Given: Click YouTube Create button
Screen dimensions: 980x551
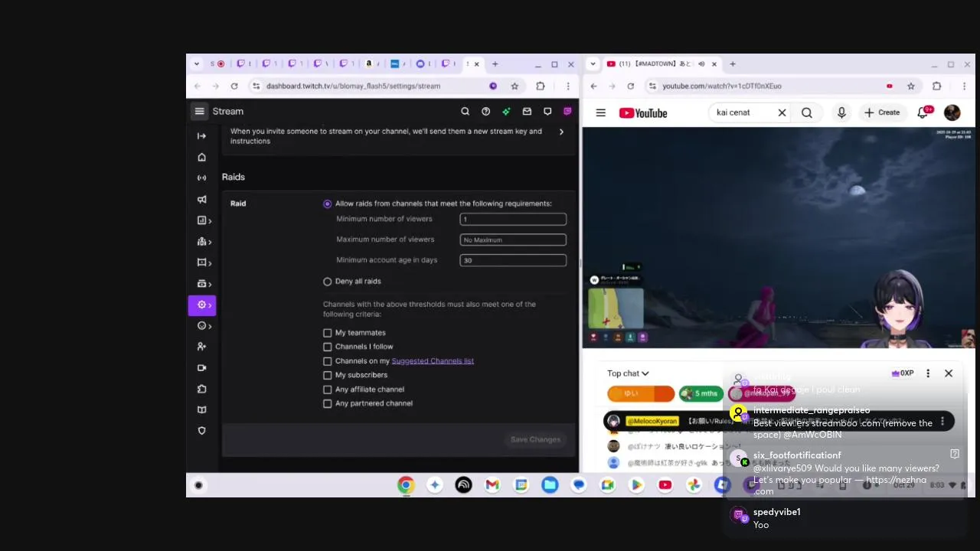Looking at the screenshot, I should tap(882, 112).
